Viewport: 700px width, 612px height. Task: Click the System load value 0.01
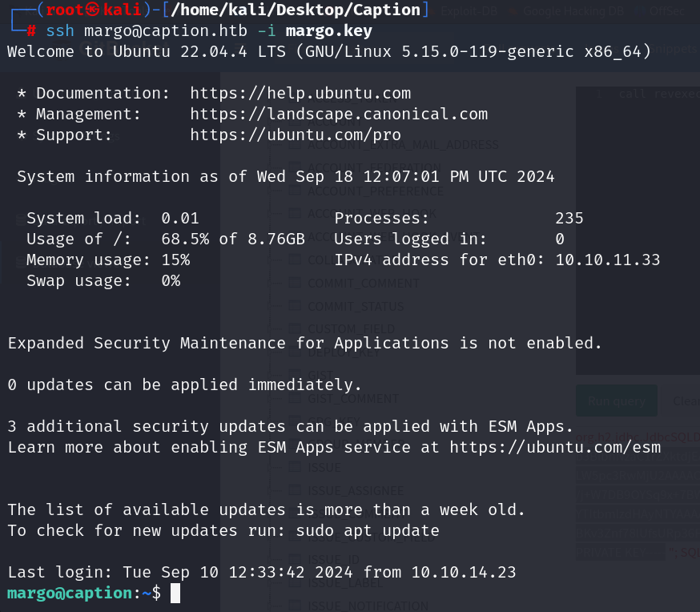(x=180, y=218)
